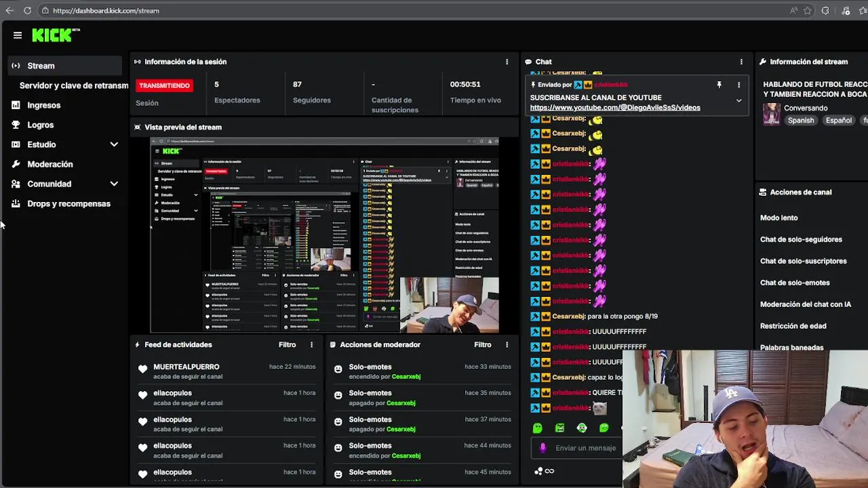The width and height of the screenshot is (868, 488).
Task: Click the infinity points icon below chat input
Action: [x=549, y=471]
